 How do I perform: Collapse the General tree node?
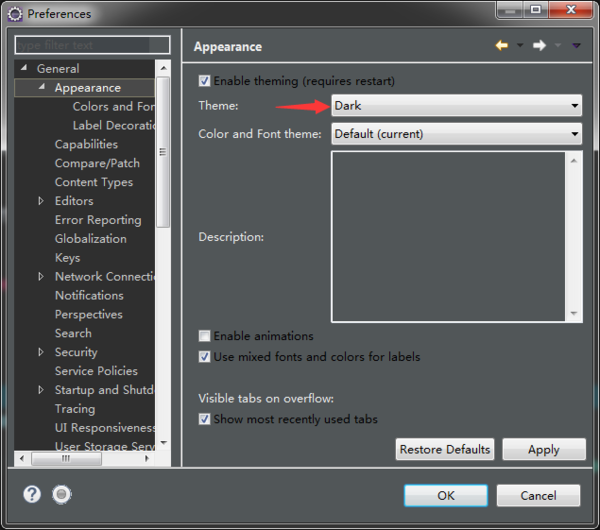[x=24, y=68]
